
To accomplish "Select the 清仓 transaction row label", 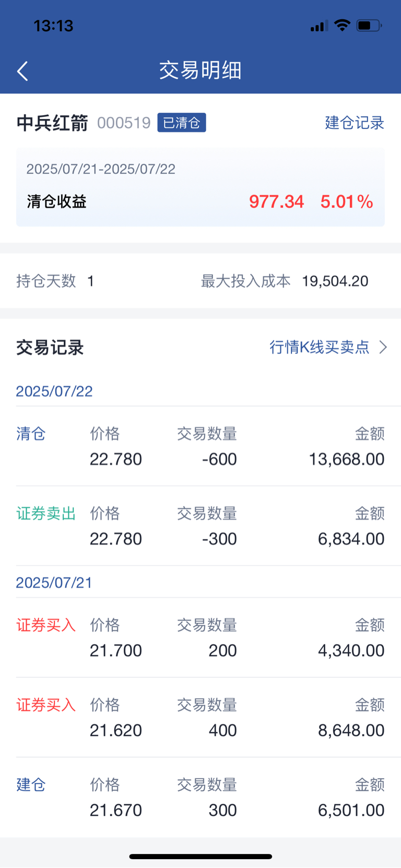I will pyautogui.click(x=31, y=434).
